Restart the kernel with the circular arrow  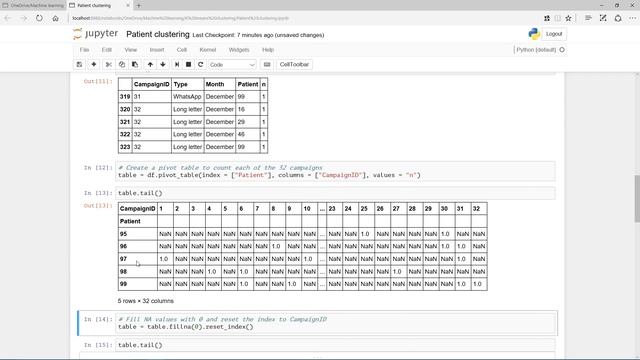click(x=200, y=64)
